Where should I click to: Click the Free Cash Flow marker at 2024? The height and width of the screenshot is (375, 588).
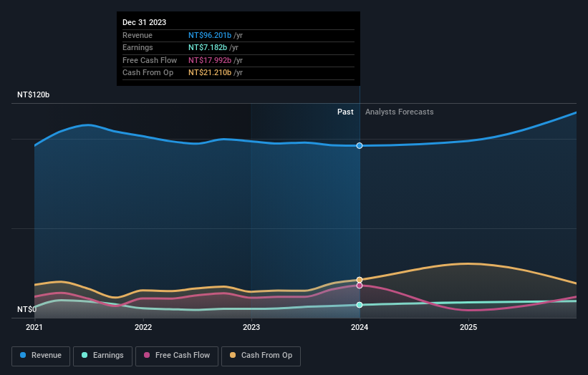pyautogui.click(x=360, y=286)
